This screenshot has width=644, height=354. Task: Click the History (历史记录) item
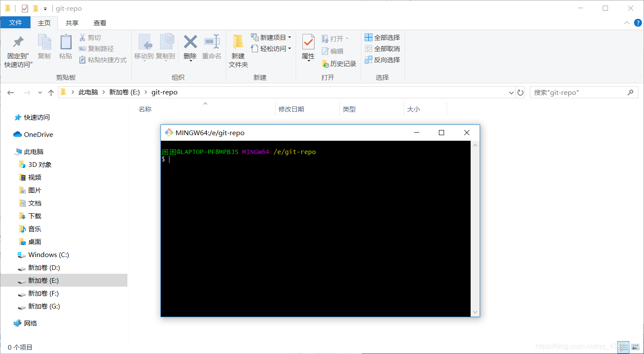pos(339,64)
